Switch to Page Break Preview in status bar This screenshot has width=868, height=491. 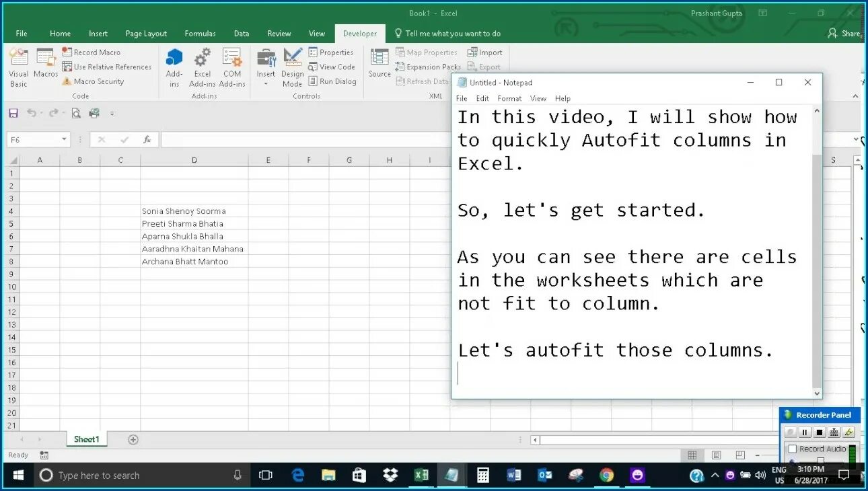tap(740, 455)
